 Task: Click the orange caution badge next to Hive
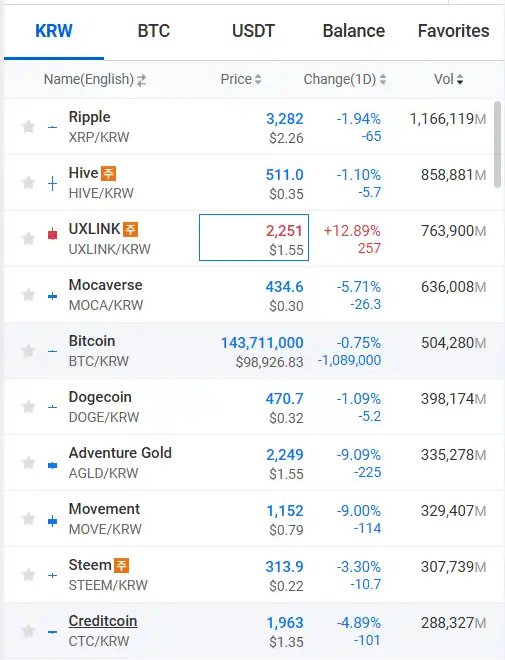[x=109, y=173]
